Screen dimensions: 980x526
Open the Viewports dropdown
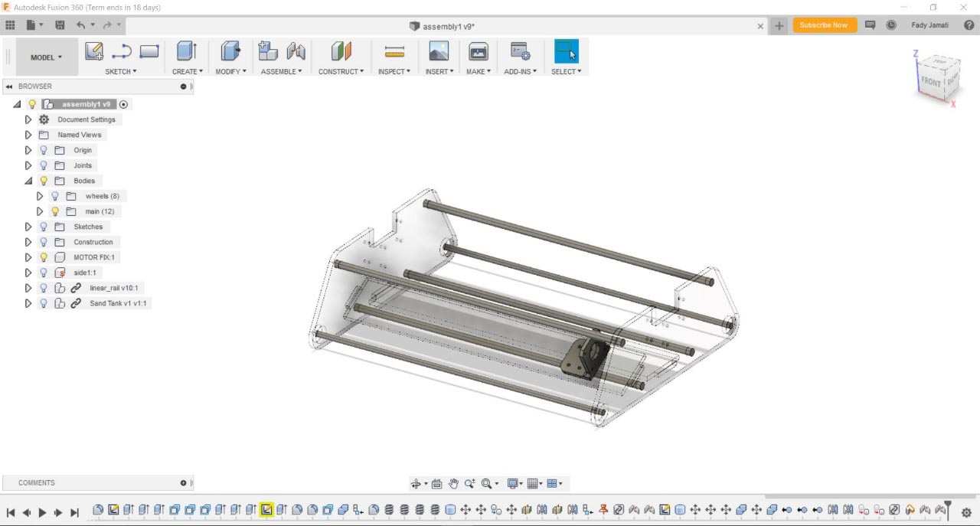pyautogui.click(x=555, y=483)
